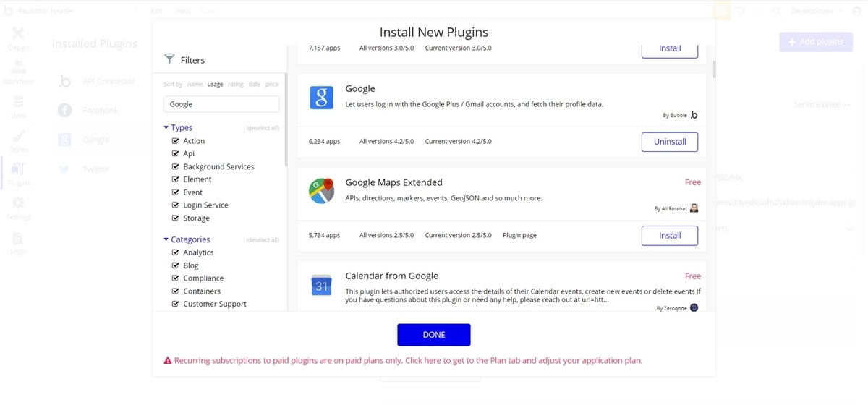
Task: Install Google Maps Extended plugin
Action: [x=670, y=236]
